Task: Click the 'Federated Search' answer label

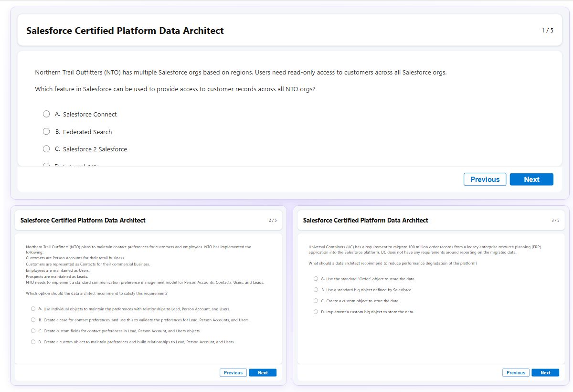Action: [87, 132]
